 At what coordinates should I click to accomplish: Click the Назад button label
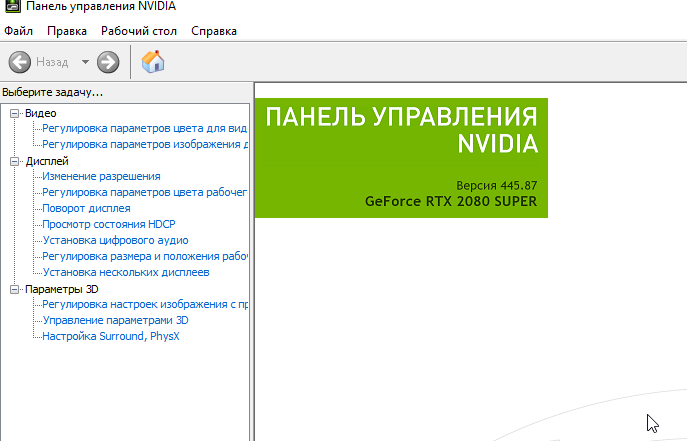point(52,62)
